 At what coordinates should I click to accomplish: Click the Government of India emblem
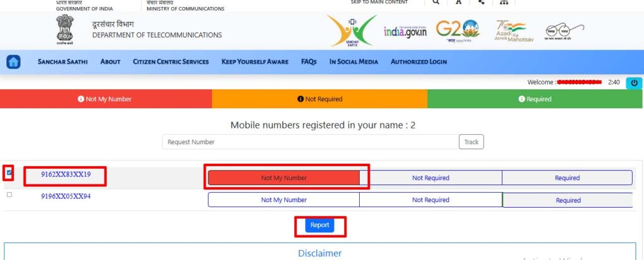coord(65,30)
